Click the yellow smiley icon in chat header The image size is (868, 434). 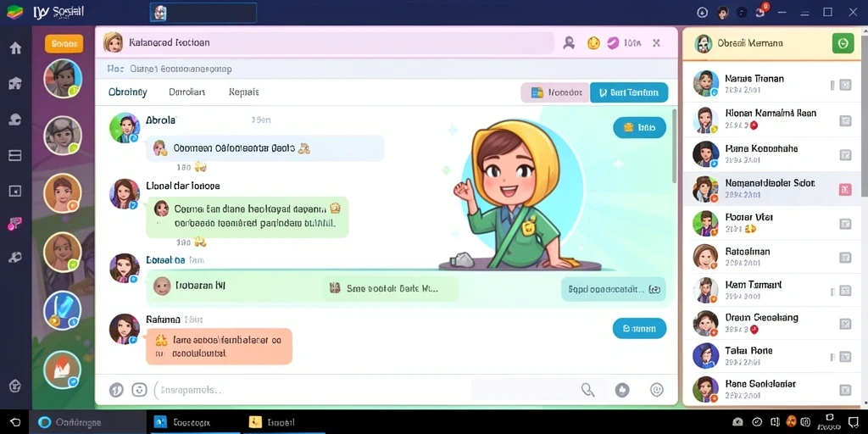[593, 42]
